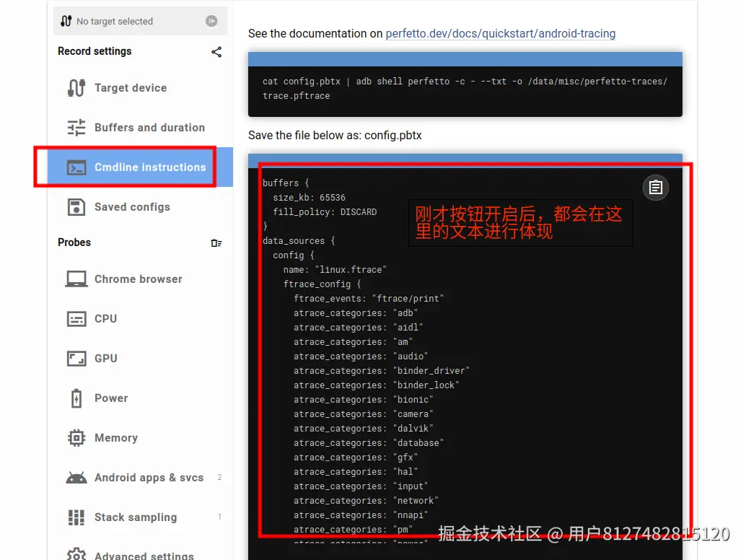Open Buffers and duration section
This screenshot has height=560, width=746.
click(x=140, y=128)
